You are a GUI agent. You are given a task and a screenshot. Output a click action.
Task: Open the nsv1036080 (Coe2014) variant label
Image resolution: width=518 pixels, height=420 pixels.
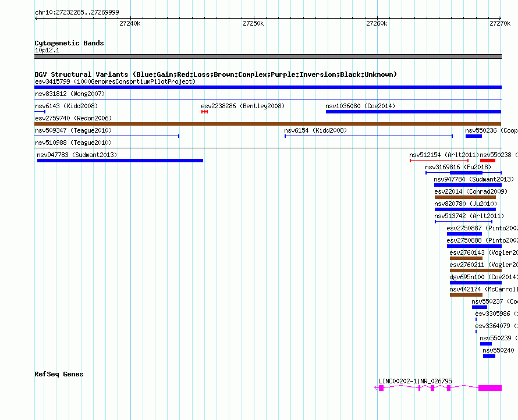[360, 106]
